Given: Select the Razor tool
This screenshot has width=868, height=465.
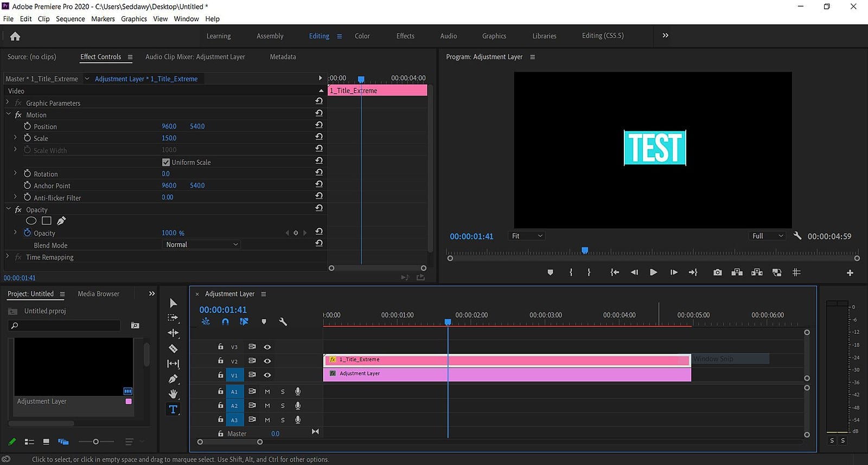Looking at the screenshot, I should click(173, 348).
